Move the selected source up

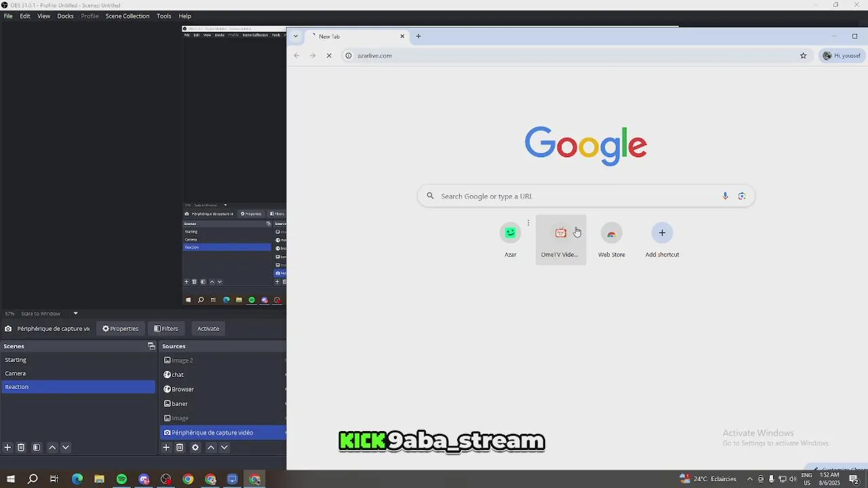click(211, 447)
